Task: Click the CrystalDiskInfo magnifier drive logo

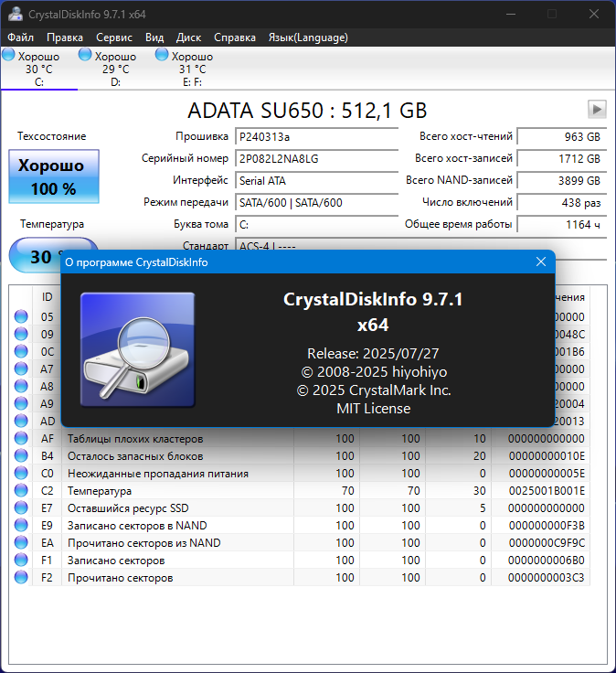Action: pyautogui.click(x=138, y=350)
